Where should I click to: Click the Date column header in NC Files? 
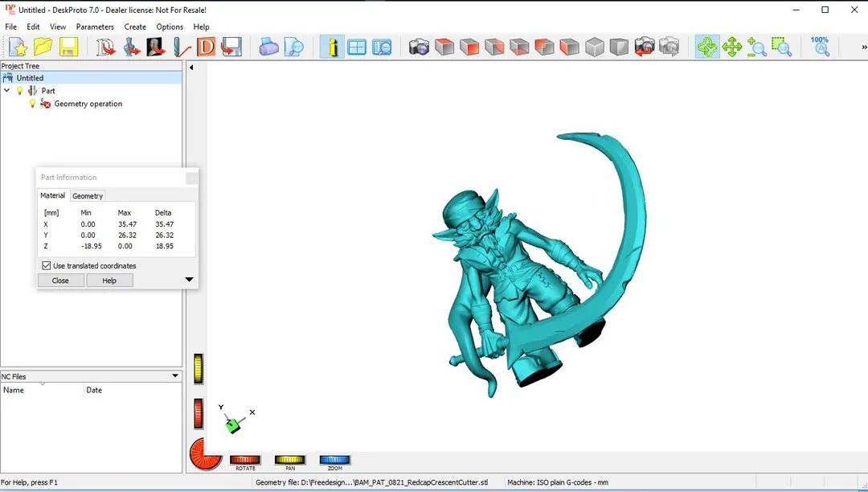133,390
